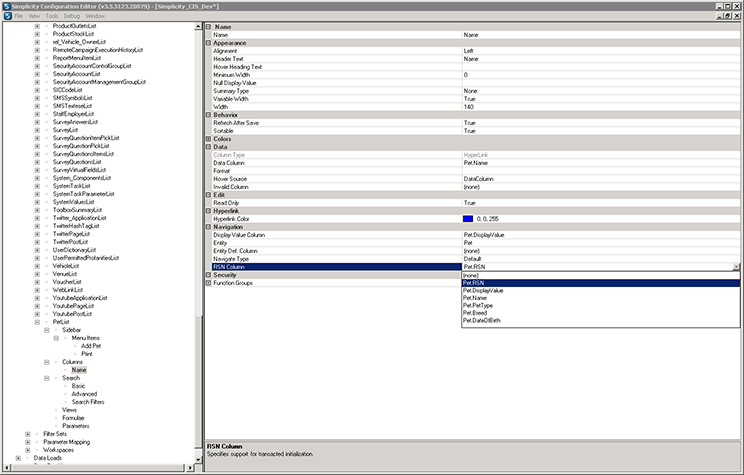
Task: Expand the Colors property group
Action: click(208, 139)
